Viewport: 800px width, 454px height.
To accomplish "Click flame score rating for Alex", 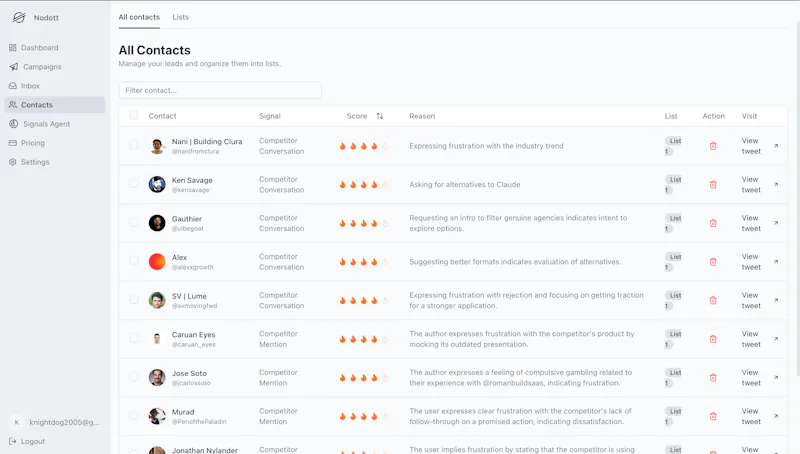I will point(363,262).
